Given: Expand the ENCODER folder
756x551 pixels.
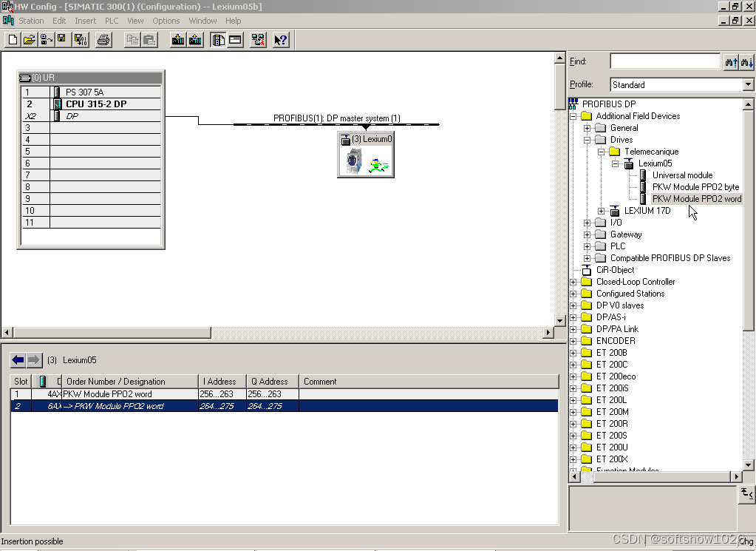Looking at the screenshot, I should 573,341.
